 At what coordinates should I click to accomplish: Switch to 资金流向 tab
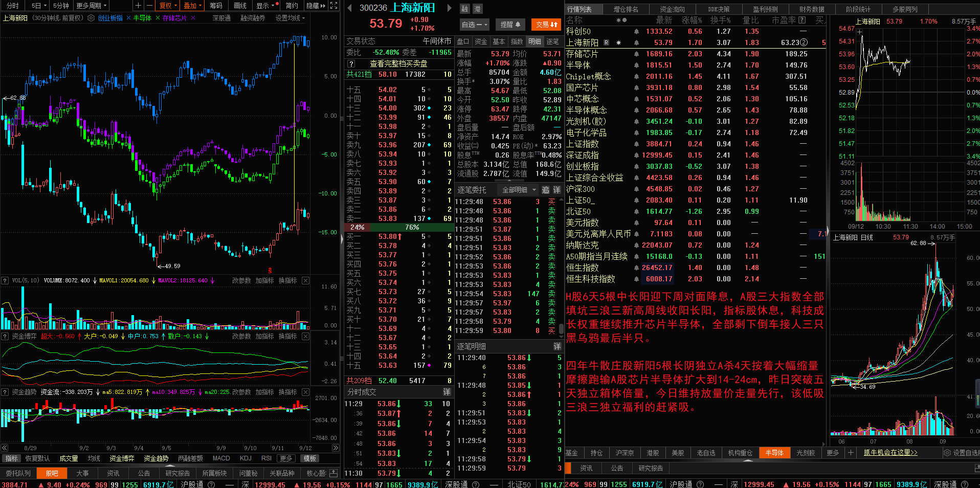pyautogui.click(x=672, y=9)
